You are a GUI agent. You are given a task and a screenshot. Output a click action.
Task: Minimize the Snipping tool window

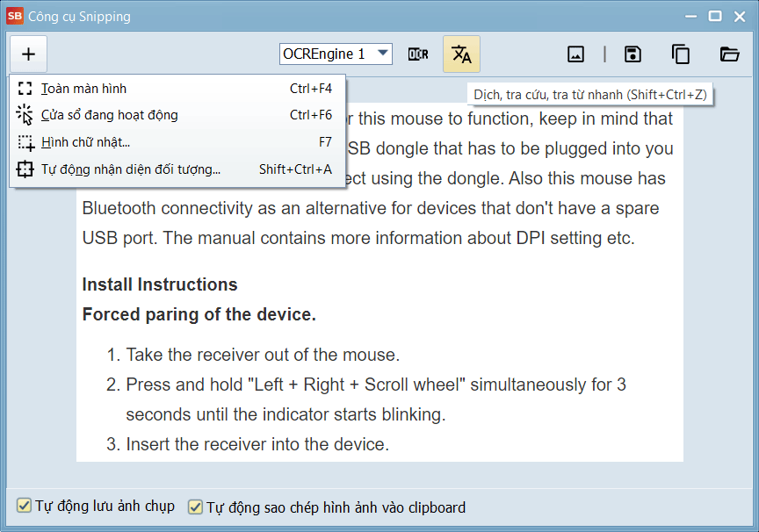(690, 16)
